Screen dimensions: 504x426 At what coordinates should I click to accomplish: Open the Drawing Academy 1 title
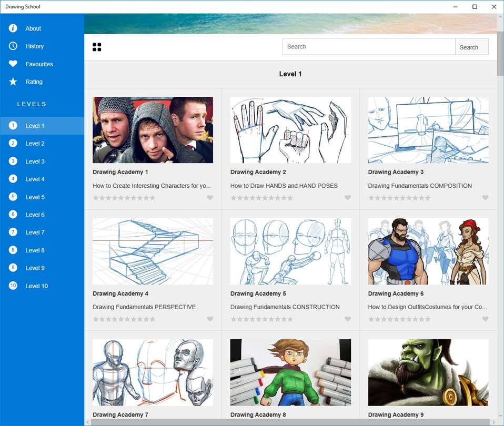point(120,172)
